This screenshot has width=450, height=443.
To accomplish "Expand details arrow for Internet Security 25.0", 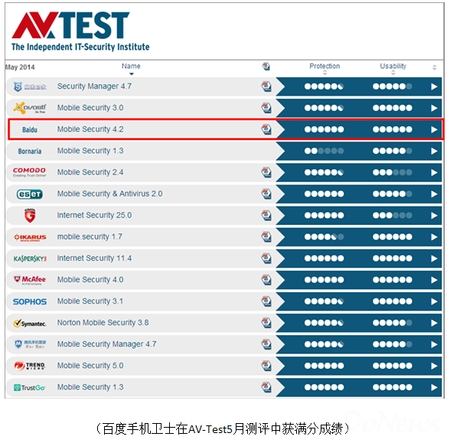I will (x=434, y=215).
